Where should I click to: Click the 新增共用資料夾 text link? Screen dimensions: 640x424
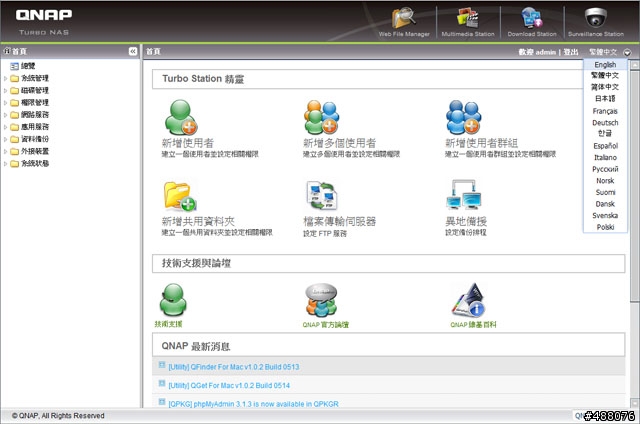[198, 221]
